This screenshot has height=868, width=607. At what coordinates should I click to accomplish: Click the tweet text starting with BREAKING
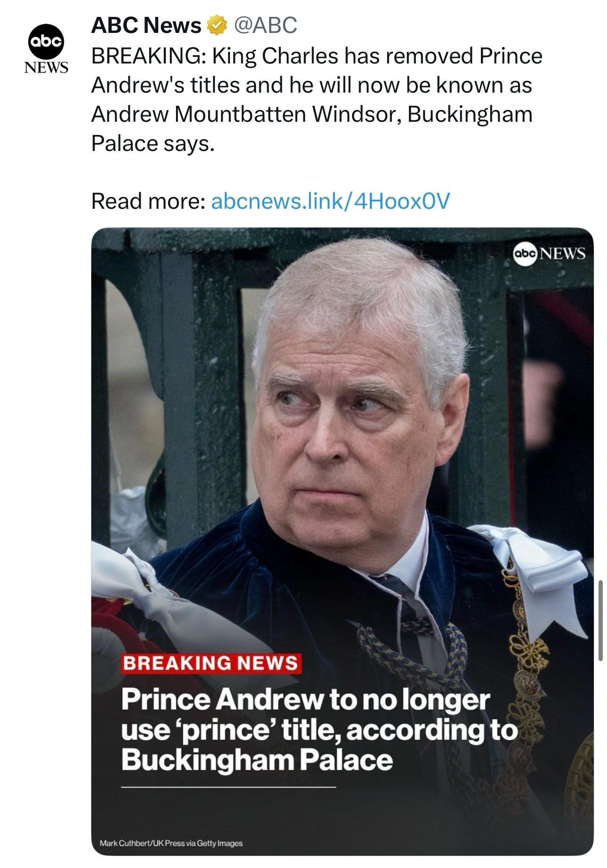(x=316, y=56)
